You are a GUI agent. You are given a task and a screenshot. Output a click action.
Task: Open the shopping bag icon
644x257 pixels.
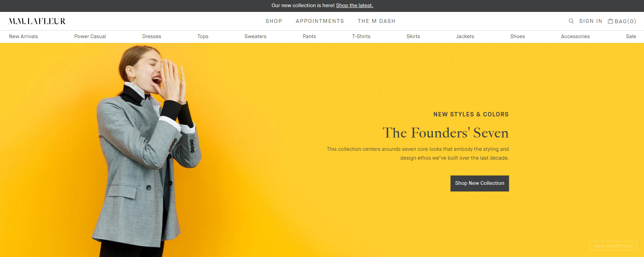tap(610, 21)
